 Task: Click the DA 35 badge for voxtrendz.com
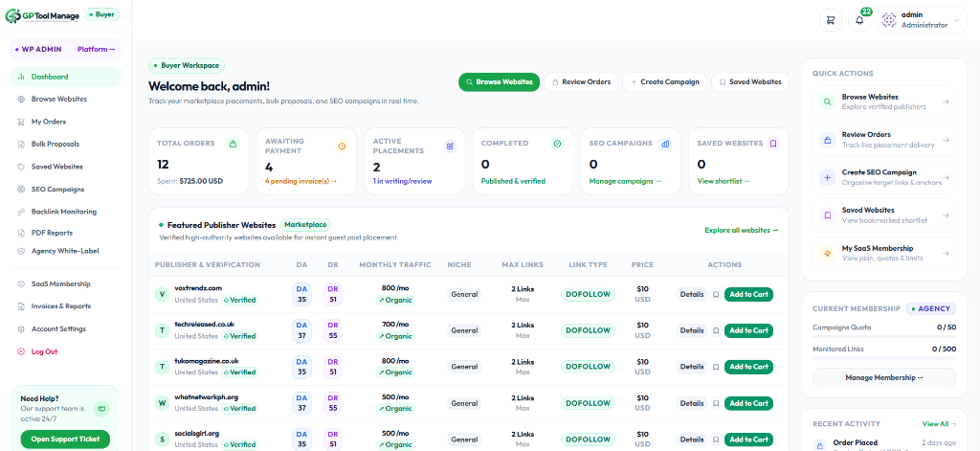pos(301,295)
